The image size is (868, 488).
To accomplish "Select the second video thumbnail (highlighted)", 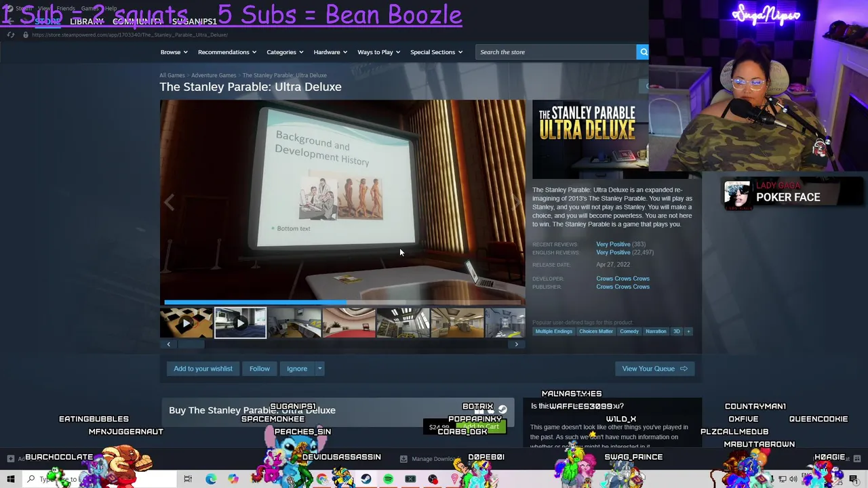I will (240, 323).
